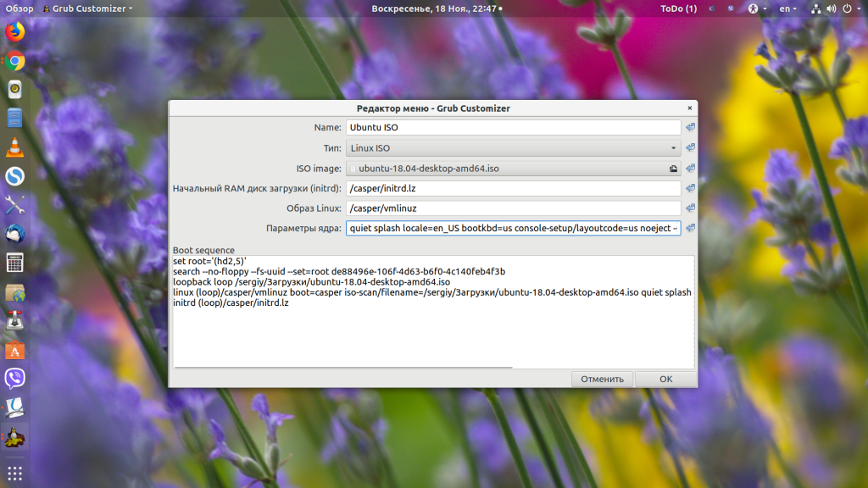868x488 pixels.
Task: Reset the kernel parameters field using its arrow icon
Action: (x=690, y=228)
